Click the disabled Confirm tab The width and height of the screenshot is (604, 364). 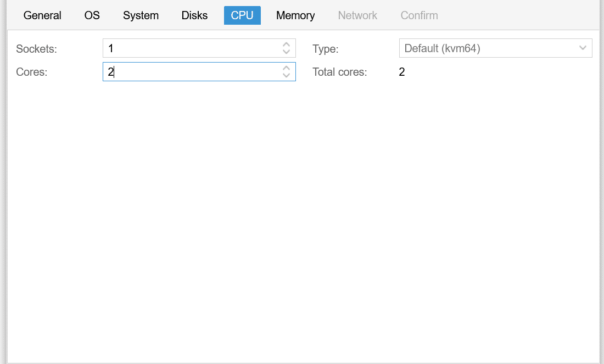click(x=419, y=15)
